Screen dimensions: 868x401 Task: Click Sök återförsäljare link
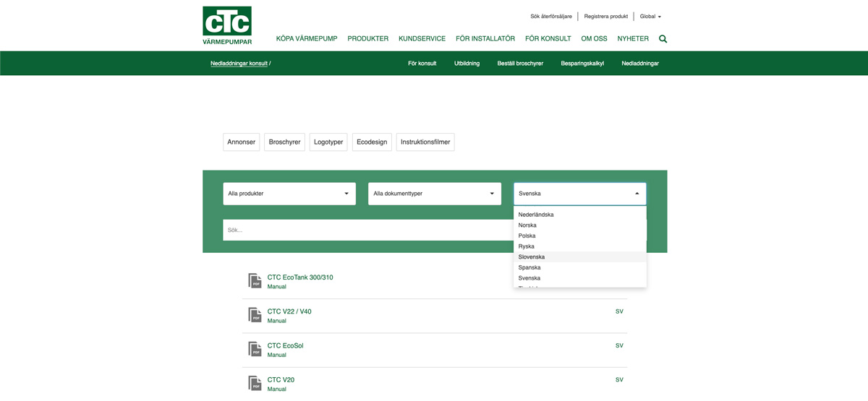click(x=551, y=17)
